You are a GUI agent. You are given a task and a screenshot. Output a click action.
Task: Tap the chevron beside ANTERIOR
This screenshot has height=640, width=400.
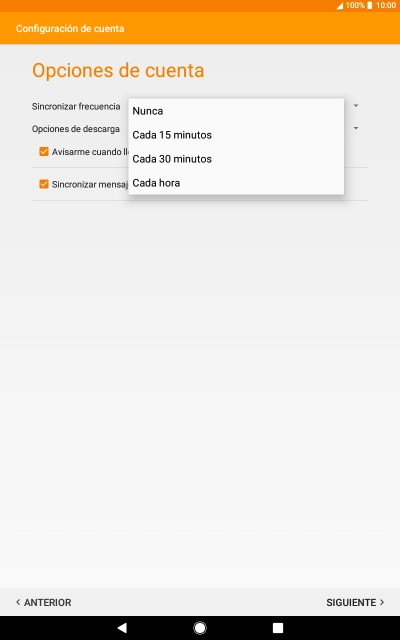(18, 602)
